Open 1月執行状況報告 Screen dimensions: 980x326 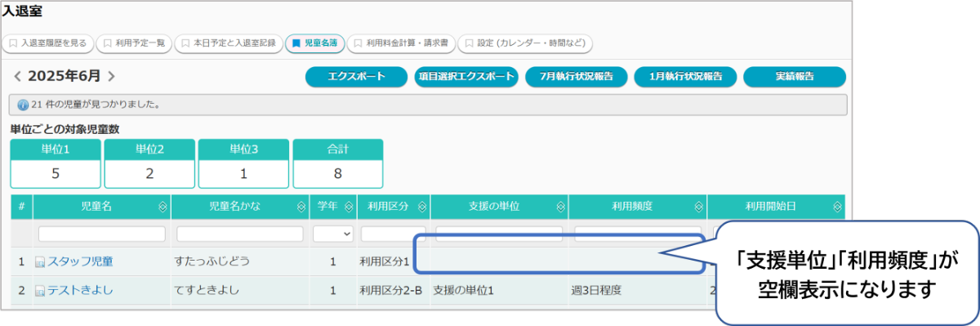686,77
